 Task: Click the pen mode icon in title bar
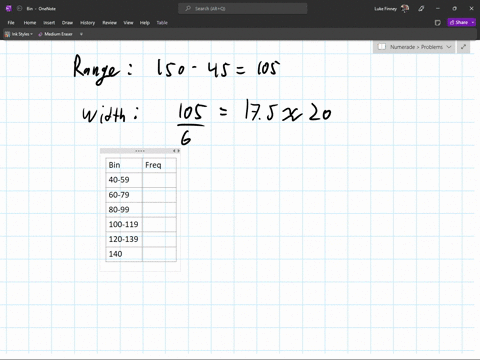pyautogui.click(x=421, y=9)
